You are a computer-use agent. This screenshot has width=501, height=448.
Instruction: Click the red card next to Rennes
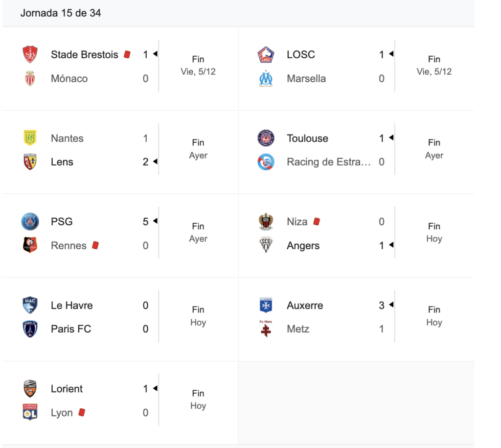click(x=95, y=245)
